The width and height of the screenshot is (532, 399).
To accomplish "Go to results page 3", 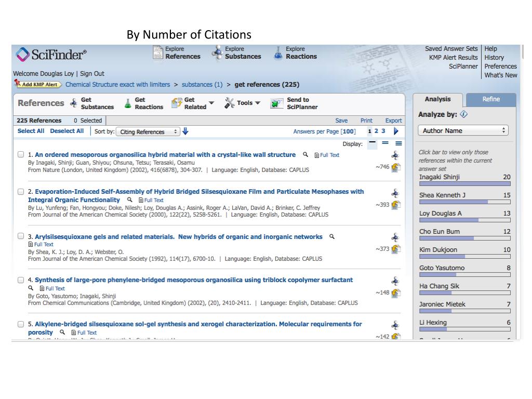I will (383, 131).
